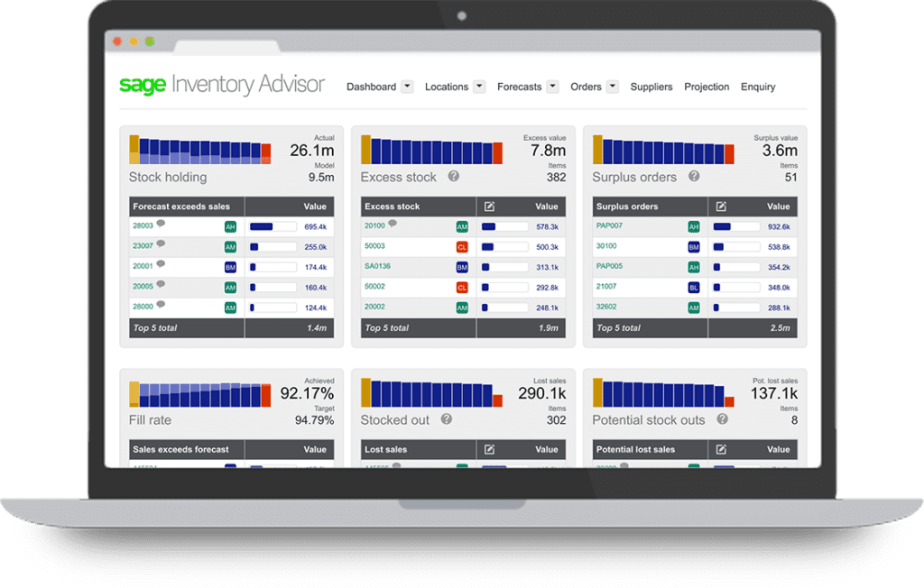The width and height of the screenshot is (924, 588).
Task: Click the edit icon in Excess stock header
Action: [488, 206]
